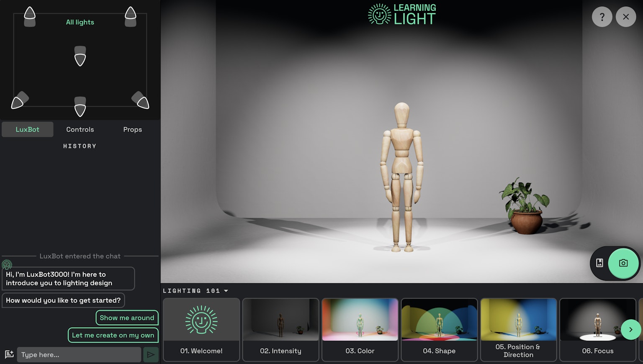Toggle the bottom-right corner light
This screenshot has height=364, width=643.
pyautogui.click(x=141, y=100)
